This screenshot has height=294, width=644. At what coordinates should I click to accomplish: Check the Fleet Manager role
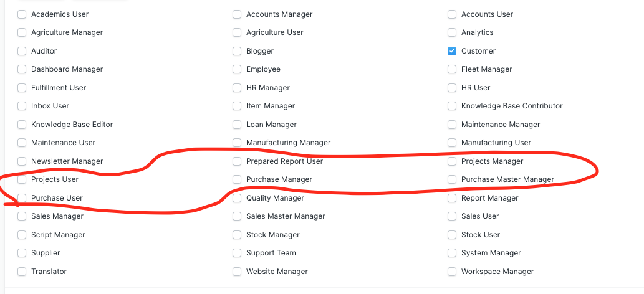click(x=452, y=69)
